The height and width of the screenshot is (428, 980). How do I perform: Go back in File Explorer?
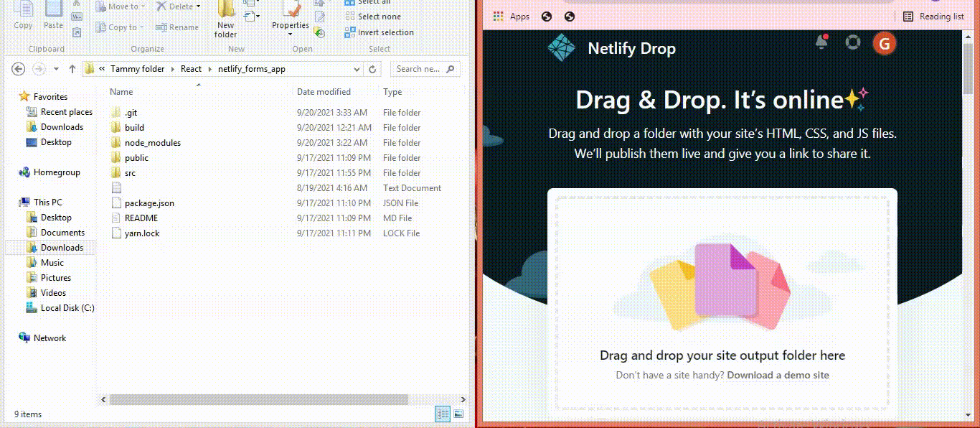pos(19,69)
